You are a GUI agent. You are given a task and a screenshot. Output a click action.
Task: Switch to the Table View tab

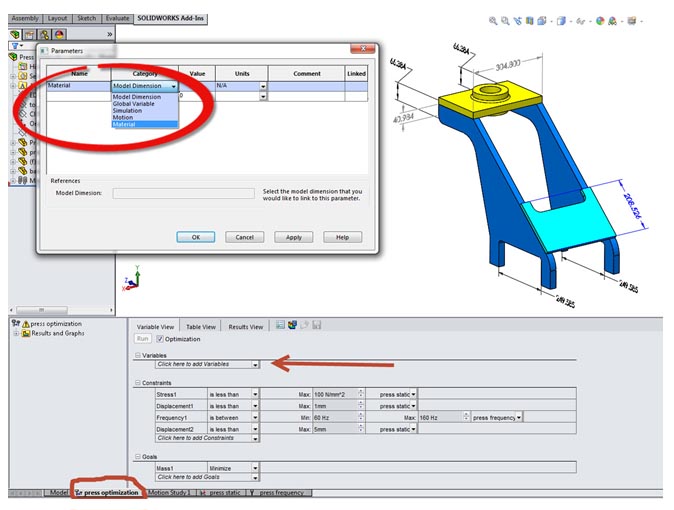[201, 327]
